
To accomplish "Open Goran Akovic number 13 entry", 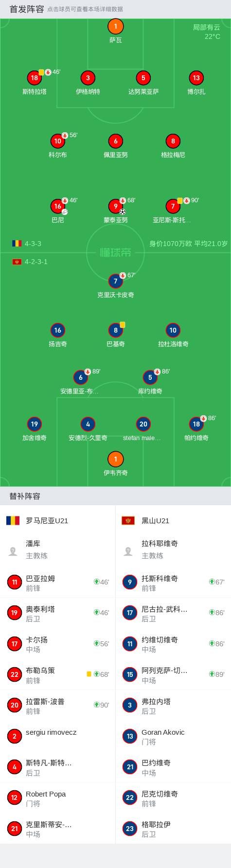I will coord(173,736).
